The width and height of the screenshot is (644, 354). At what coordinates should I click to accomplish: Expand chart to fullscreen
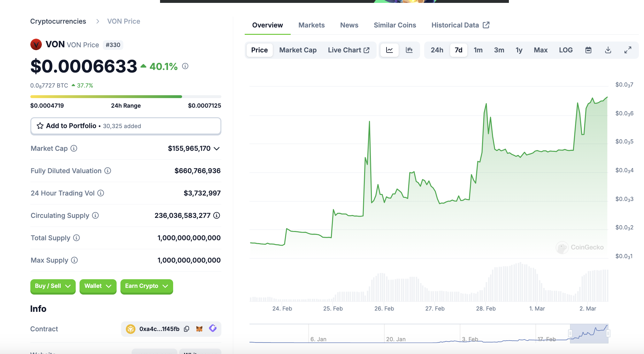pos(628,50)
